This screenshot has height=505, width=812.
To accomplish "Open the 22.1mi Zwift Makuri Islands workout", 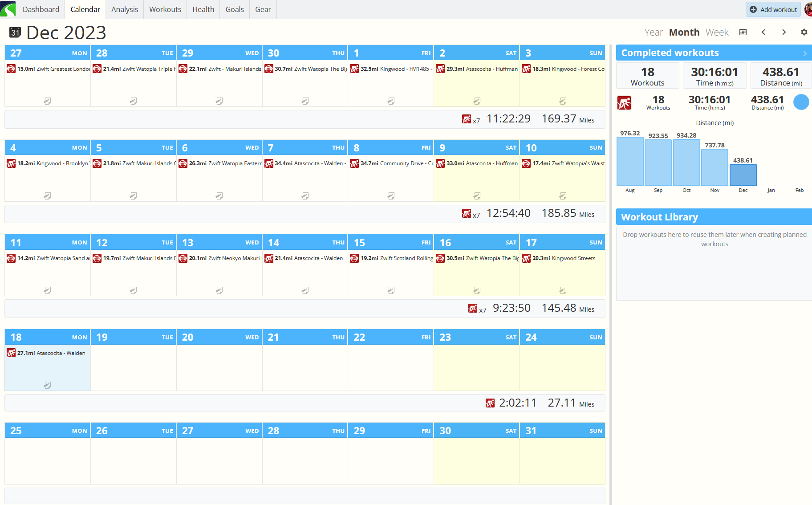I will [x=220, y=69].
